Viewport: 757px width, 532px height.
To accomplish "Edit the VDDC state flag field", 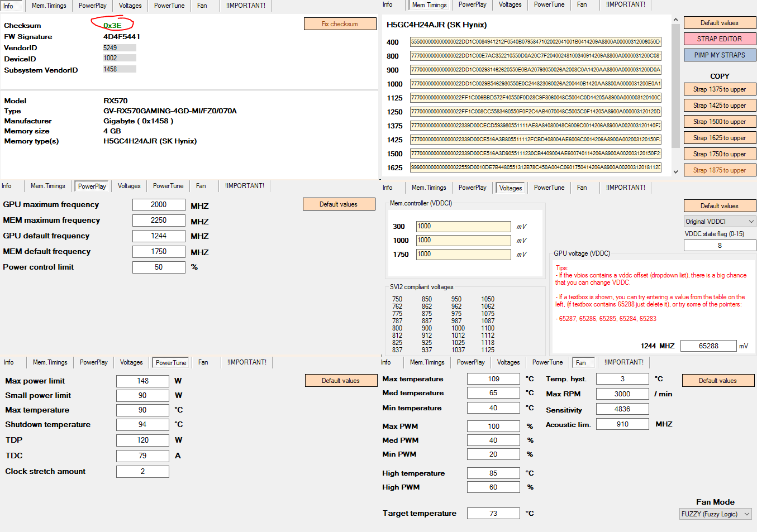I will pos(720,246).
